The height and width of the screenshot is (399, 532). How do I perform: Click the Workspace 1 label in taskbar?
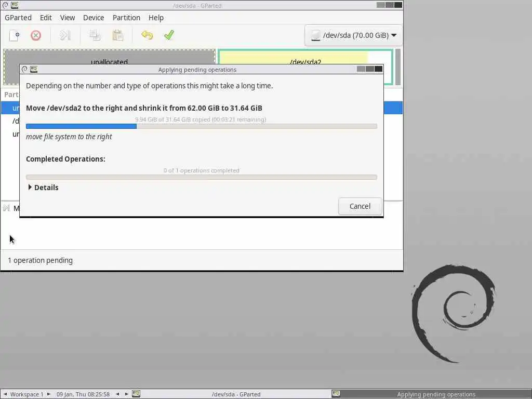click(27, 394)
